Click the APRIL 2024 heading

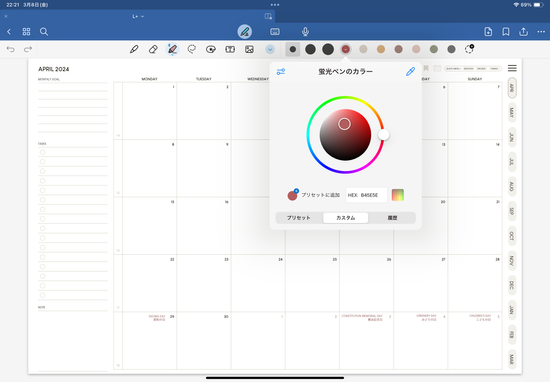click(x=54, y=69)
